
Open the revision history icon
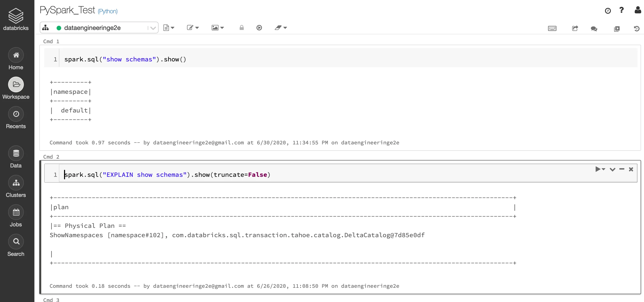[x=636, y=28]
